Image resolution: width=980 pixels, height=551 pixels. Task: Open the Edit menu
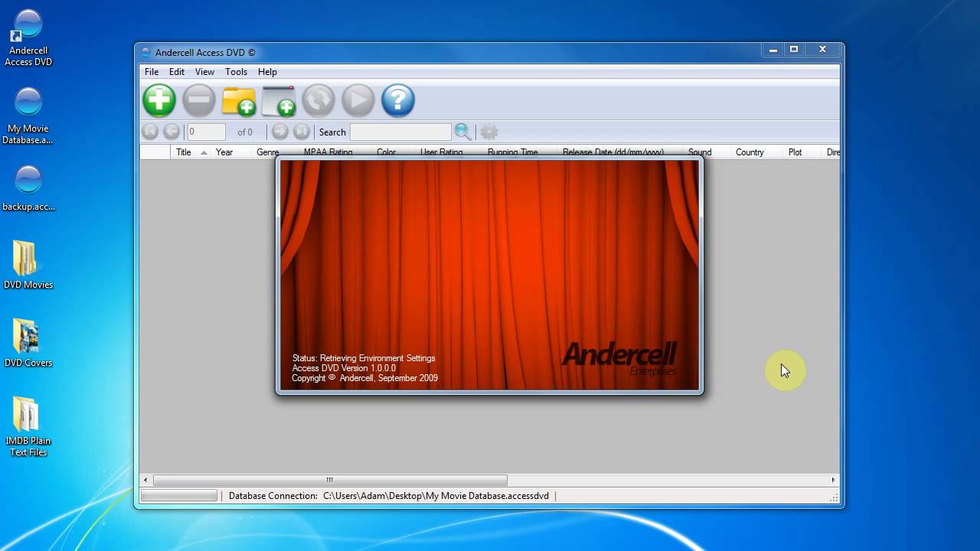(177, 71)
